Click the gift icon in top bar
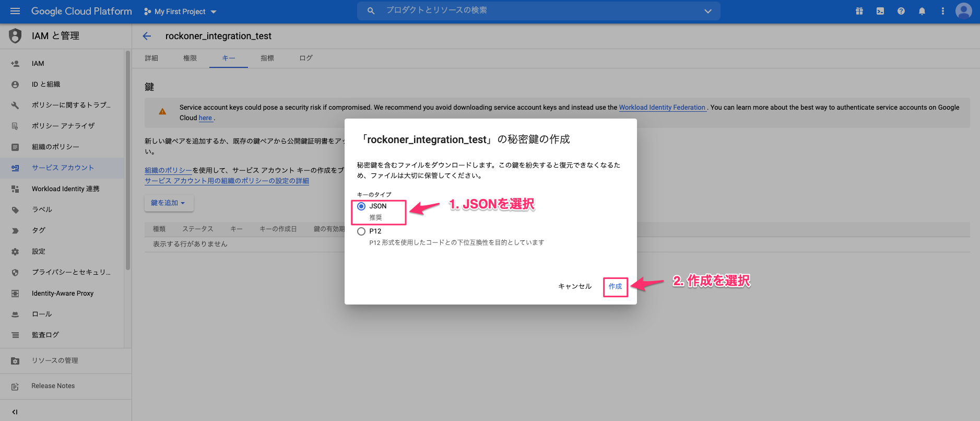980x421 pixels. pos(859,11)
